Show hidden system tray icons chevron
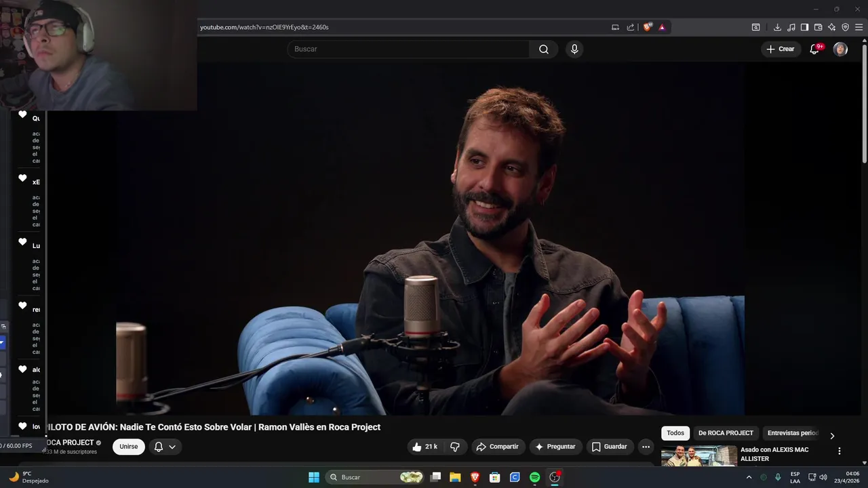The image size is (868, 488). (x=749, y=477)
